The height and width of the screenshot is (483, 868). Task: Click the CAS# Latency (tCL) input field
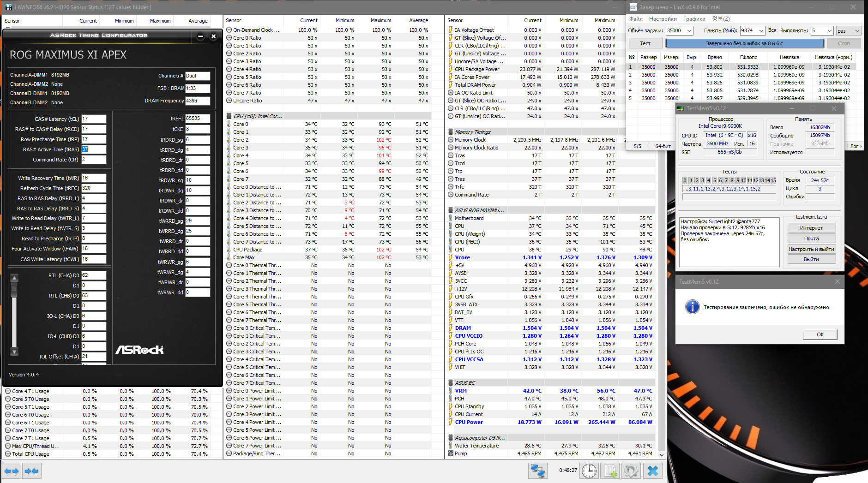tap(94, 119)
